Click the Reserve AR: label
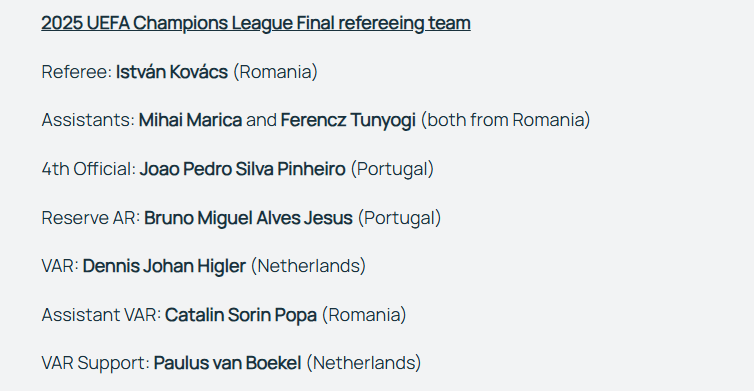 pyautogui.click(x=91, y=217)
